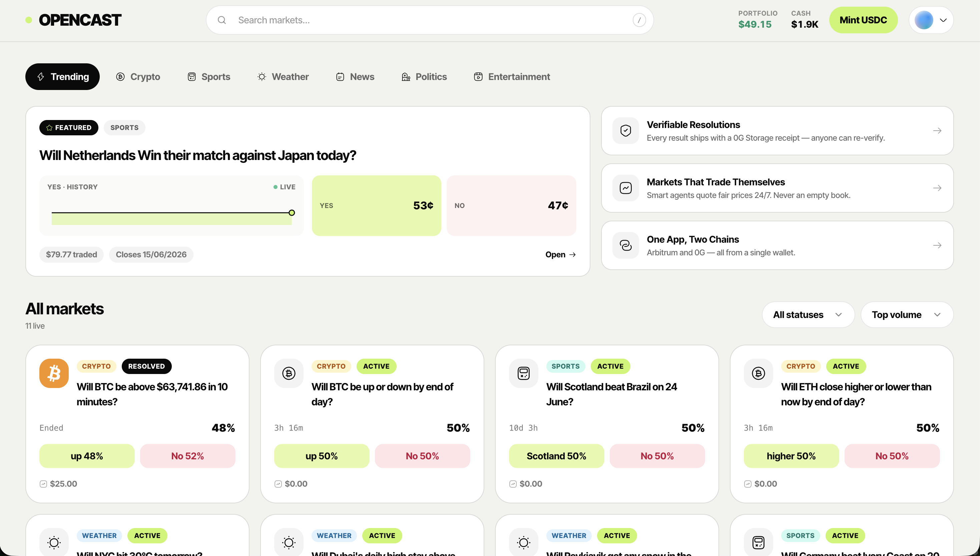Click the arrow on Markets That Trade Themselves card
Viewport: 980px width, 556px height.
click(937, 188)
